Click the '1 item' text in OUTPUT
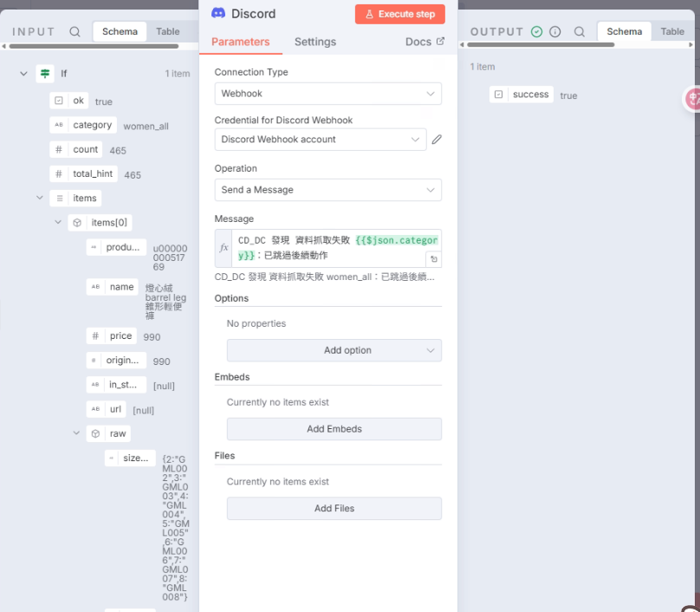The image size is (700, 612). [483, 67]
